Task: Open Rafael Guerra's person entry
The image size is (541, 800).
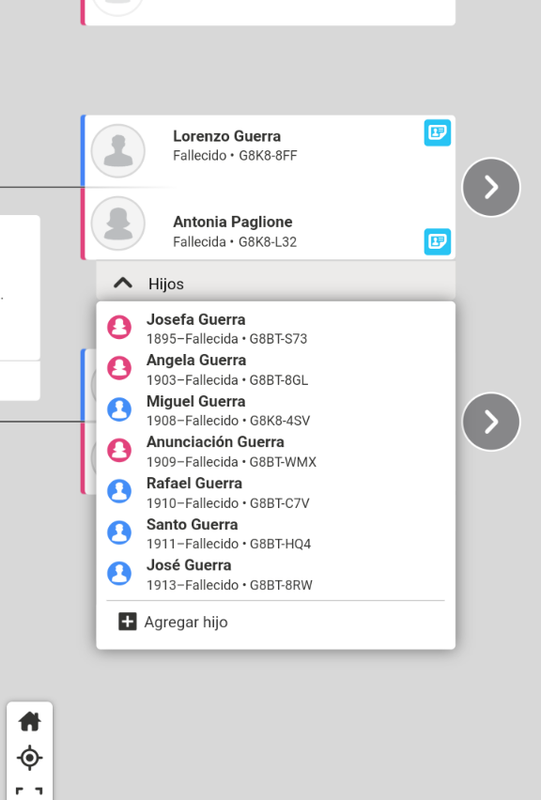Action: [x=194, y=483]
